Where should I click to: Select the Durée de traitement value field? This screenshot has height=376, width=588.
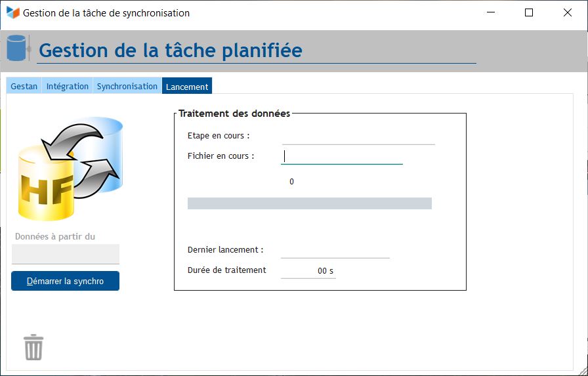308,270
